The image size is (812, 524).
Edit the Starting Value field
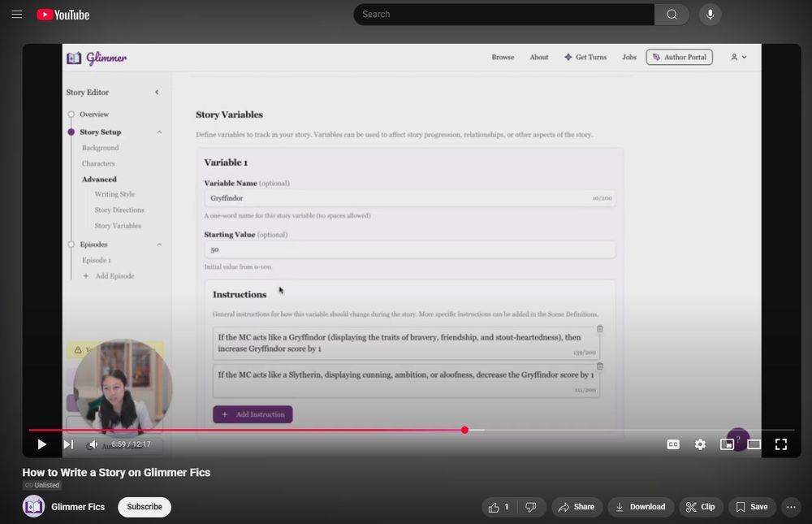409,249
